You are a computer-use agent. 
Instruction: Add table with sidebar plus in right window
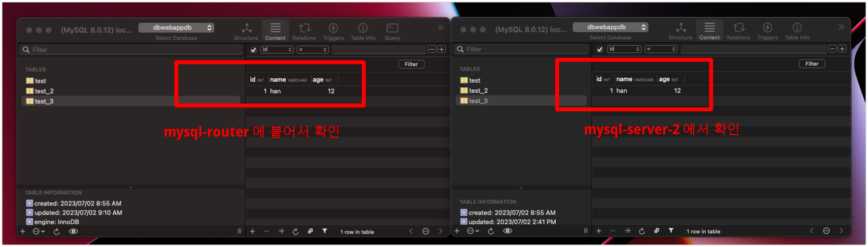click(457, 231)
